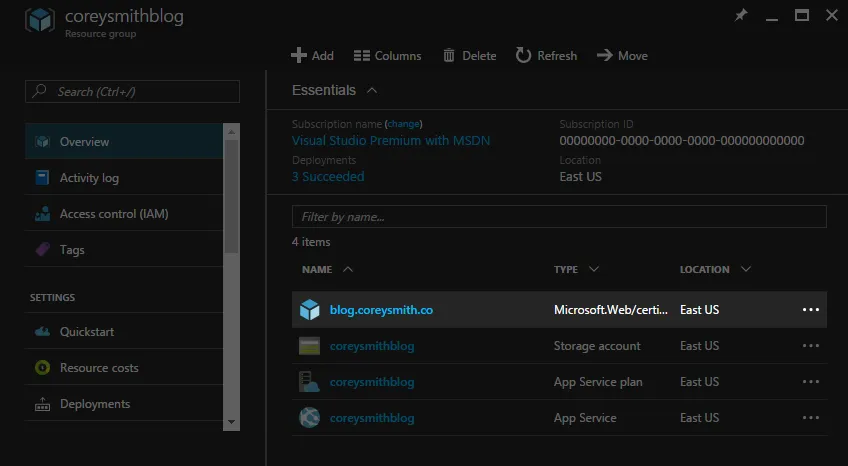Click the 'Storage account' type cell
Image resolution: width=848 pixels, height=466 pixels.
tap(597, 346)
